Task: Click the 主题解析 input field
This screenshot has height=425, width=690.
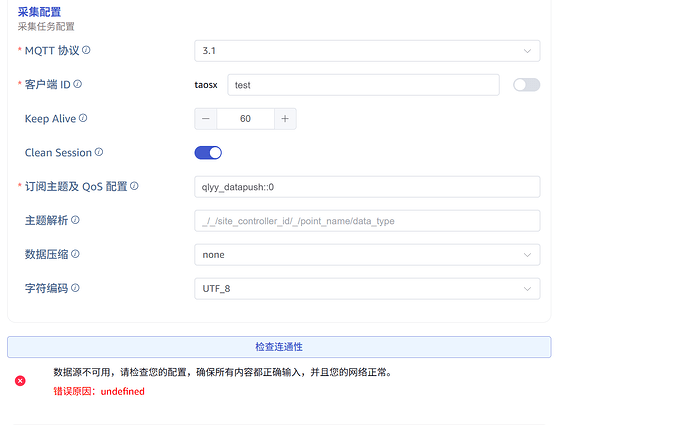Action: coord(367,221)
